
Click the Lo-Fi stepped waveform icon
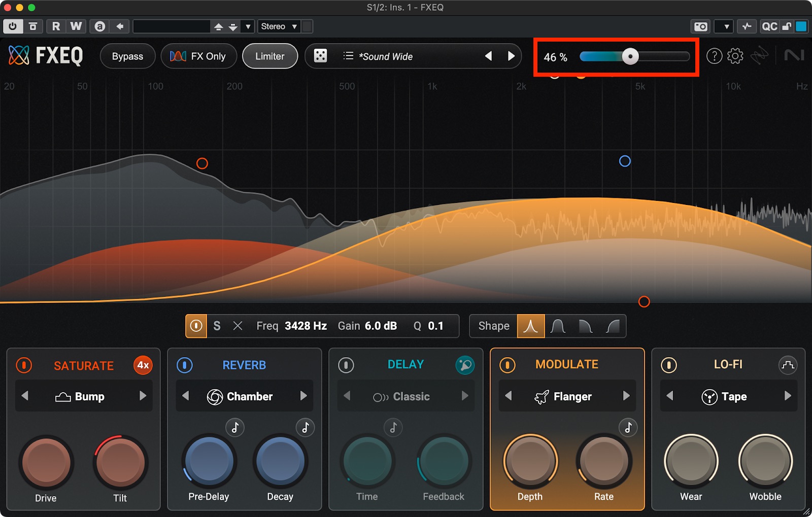pyautogui.click(x=788, y=365)
